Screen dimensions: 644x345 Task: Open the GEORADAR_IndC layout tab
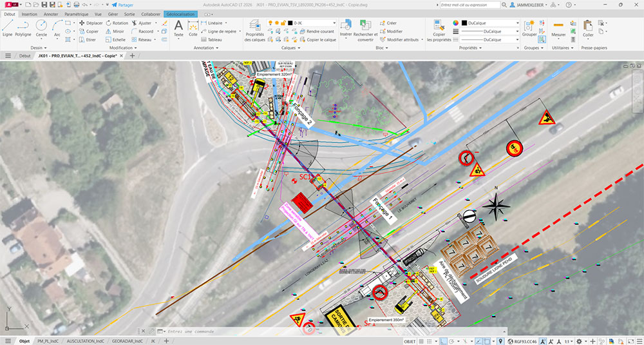tap(127, 341)
